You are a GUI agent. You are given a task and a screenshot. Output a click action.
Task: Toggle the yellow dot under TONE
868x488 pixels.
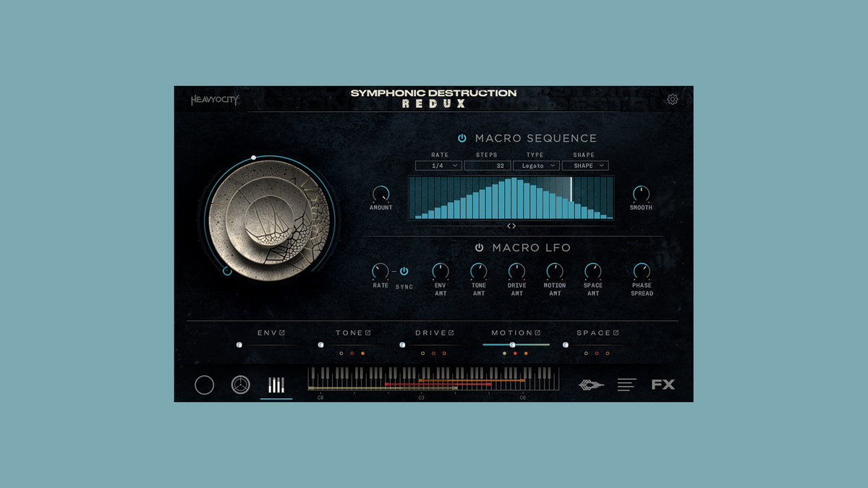pyautogui.click(x=341, y=354)
